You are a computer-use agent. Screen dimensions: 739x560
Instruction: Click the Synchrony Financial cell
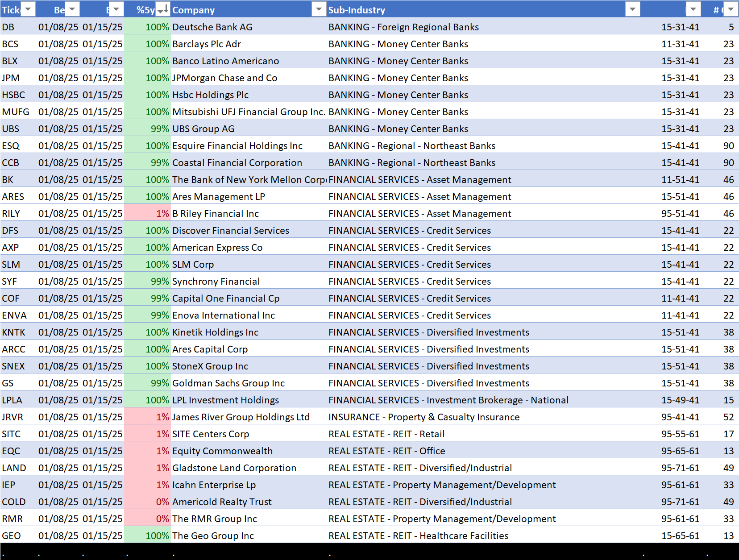pyautogui.click(x=249, y=282)
